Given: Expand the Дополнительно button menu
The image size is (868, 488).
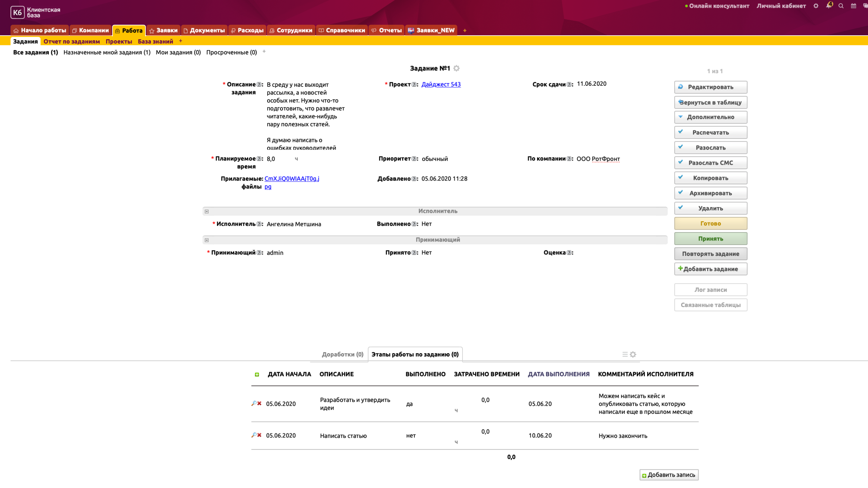Looking at the screenshot, I should click(710, 117).
